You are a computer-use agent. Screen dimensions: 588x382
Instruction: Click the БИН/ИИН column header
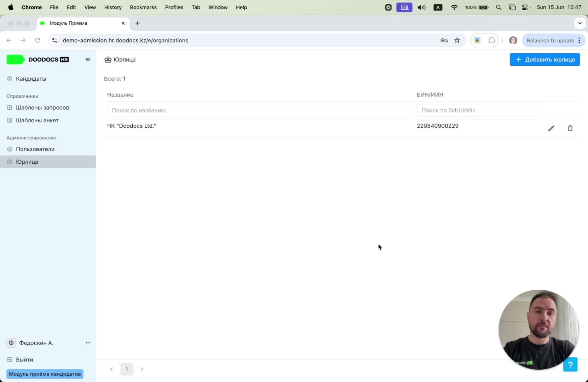coord(430,95)
